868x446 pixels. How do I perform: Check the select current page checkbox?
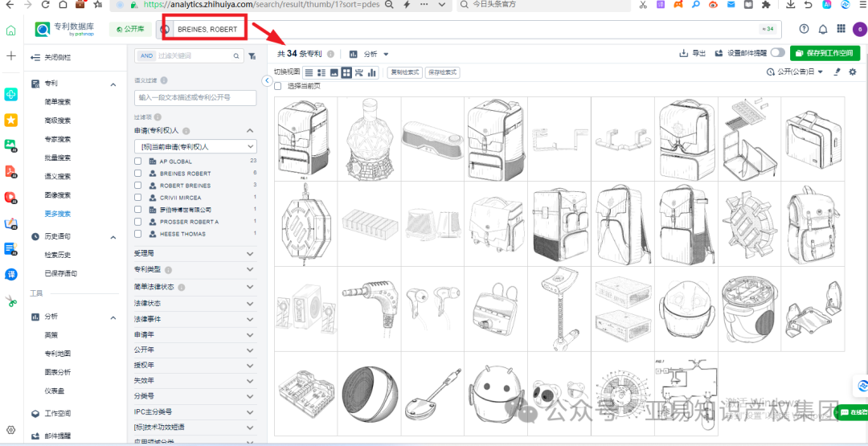pos(278,86)
